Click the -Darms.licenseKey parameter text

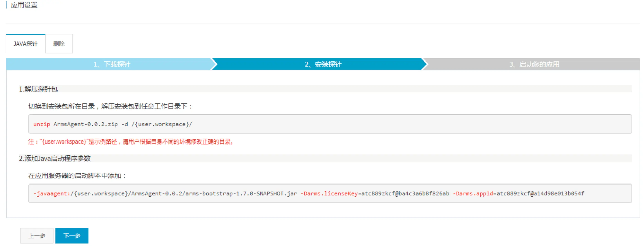pos(329,193)
